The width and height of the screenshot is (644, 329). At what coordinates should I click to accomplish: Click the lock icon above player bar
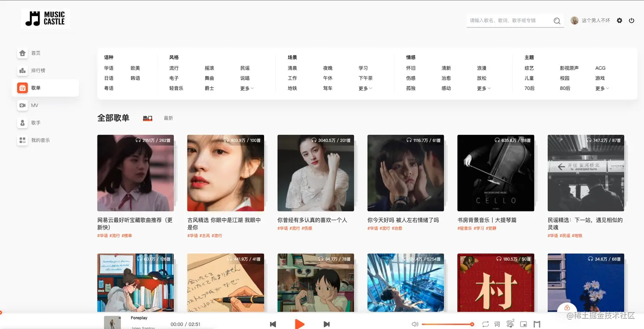click(x=567, y=308)
